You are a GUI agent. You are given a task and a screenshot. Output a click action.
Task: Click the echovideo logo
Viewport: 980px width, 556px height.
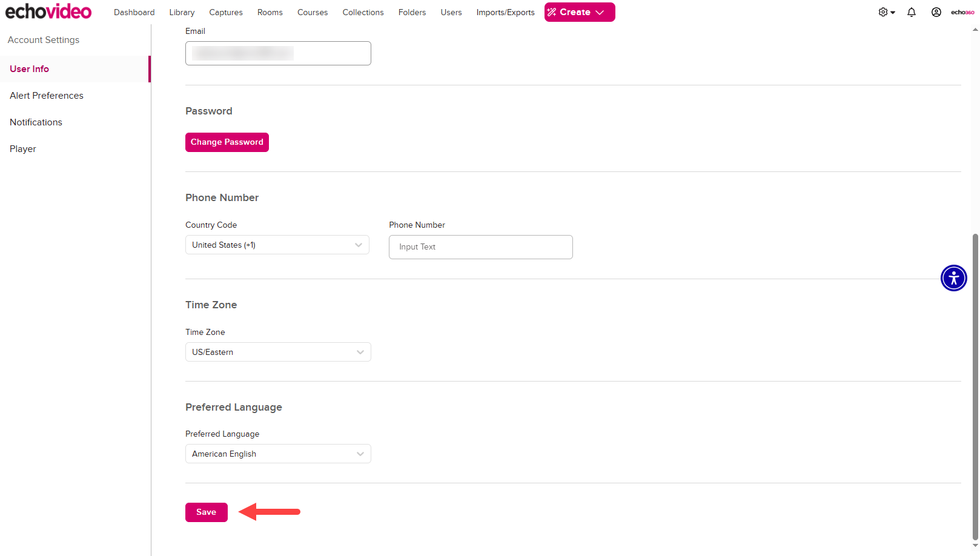point(48,12)
